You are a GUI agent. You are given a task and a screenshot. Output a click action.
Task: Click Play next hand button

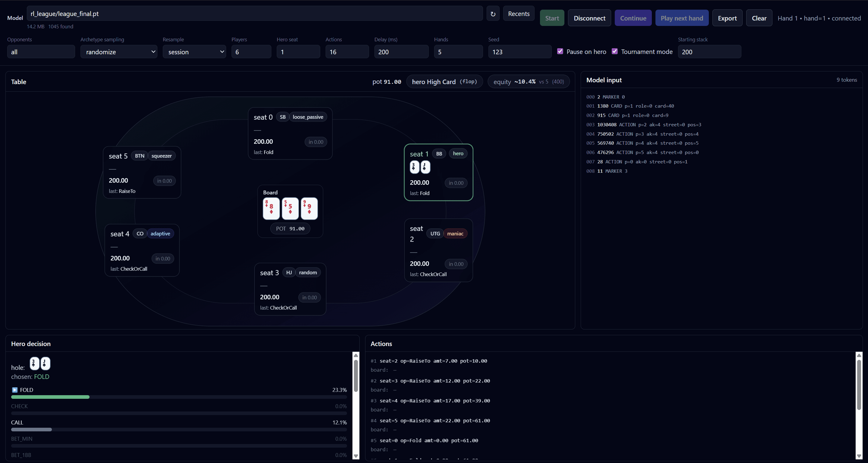pos(682,18)
